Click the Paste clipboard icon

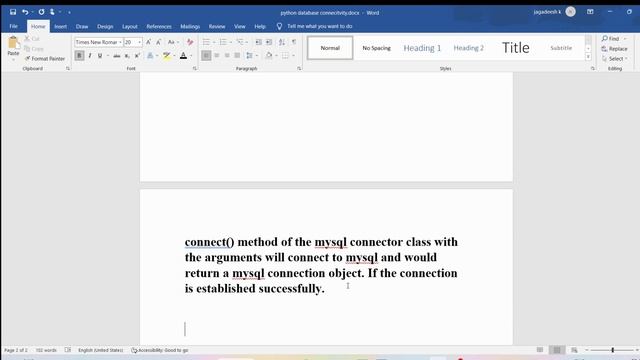click(x=13, y=42)
